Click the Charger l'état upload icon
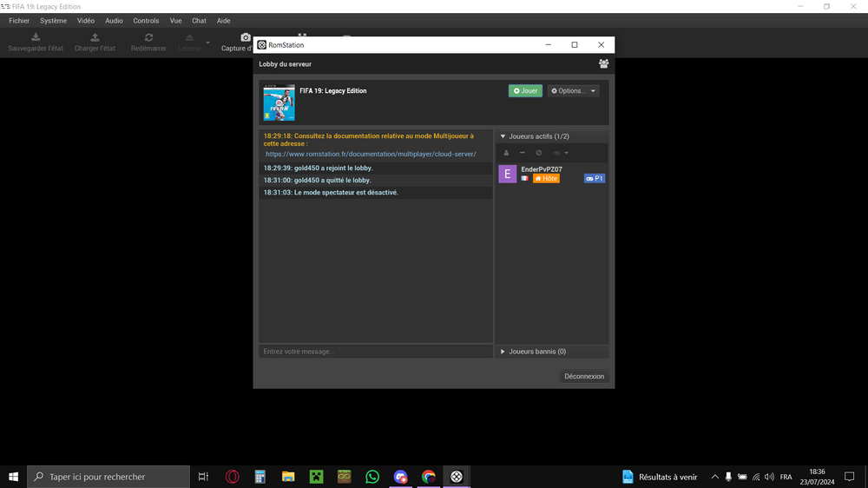 click(x=95, y=38)
